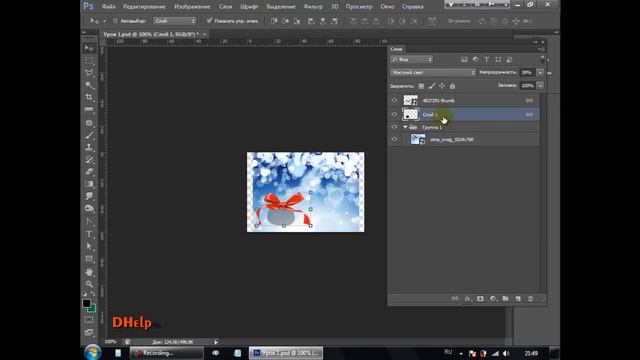
Task: Open the Слои menu
Action: (225, 7)
